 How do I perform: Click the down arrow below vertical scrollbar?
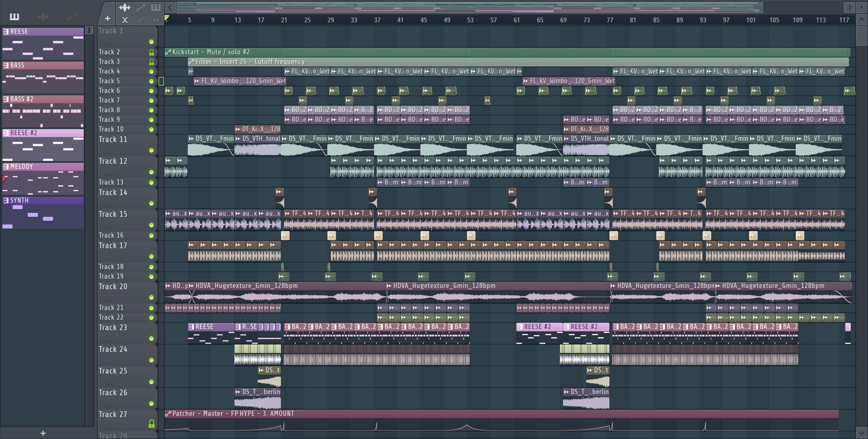coord(861,432)
